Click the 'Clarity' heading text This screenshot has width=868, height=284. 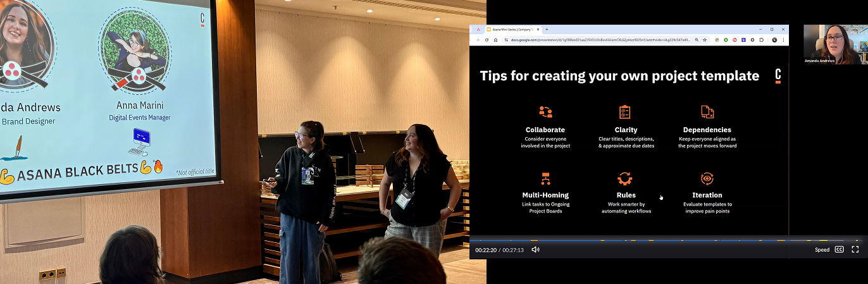click(626, 130)
